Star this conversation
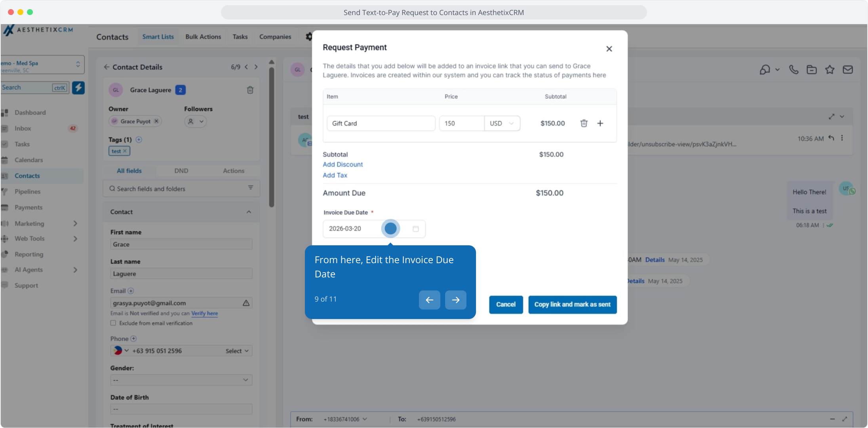This screenshot has height=428, width=868. pos(830,70)
